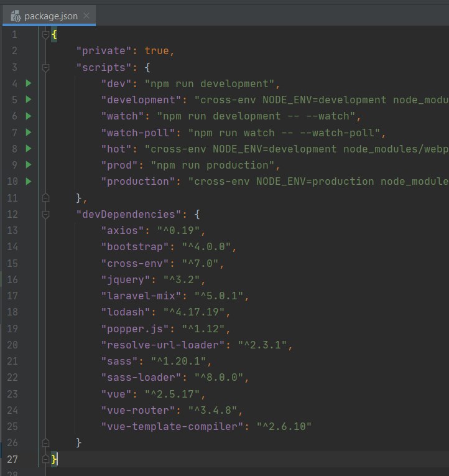Image resolution: width=449 pixels, height=476 pixels.
Task: Click the "vue" version "^2.5.17"
Action: point(172,394)
